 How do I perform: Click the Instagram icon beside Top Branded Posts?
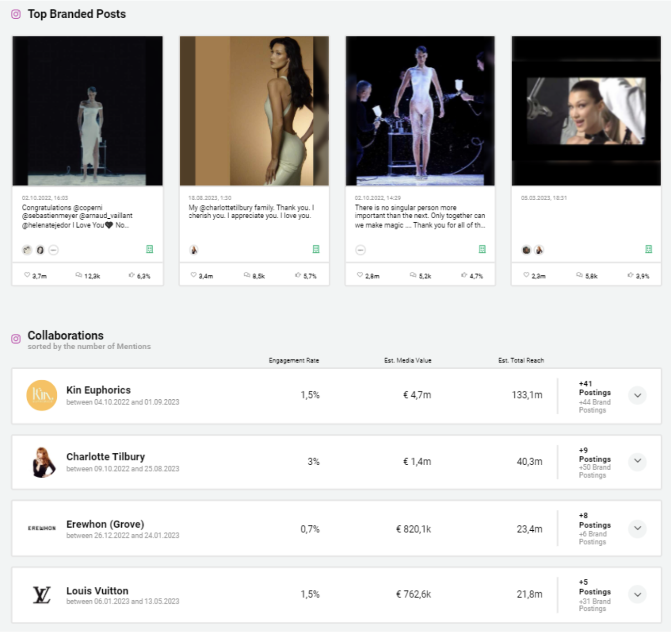point(16,14)
